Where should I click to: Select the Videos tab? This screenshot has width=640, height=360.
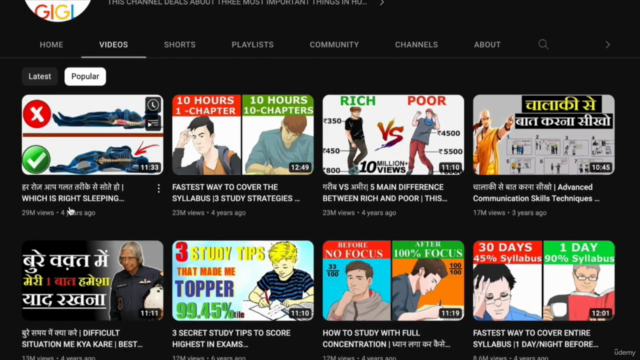(x=113, y=45)
